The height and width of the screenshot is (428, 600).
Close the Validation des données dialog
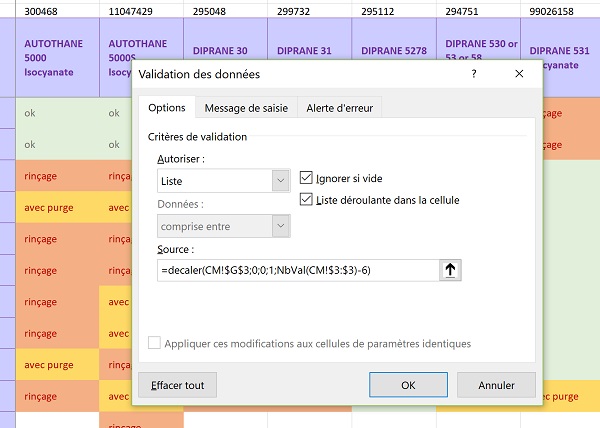(x=519, y=73)
